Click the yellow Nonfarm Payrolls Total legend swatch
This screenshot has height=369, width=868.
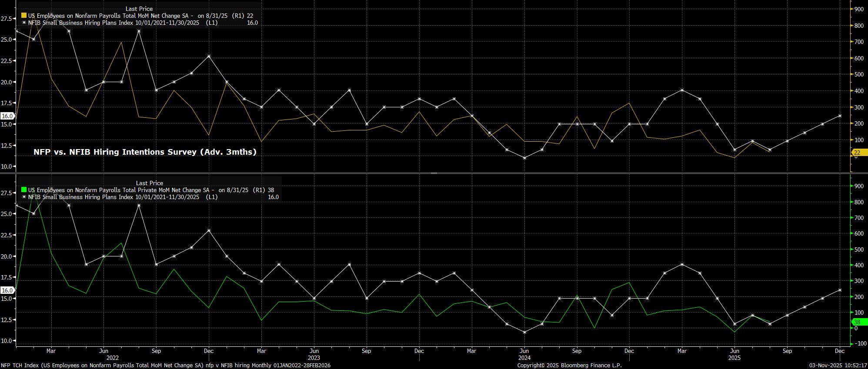[x=24, y=16]
